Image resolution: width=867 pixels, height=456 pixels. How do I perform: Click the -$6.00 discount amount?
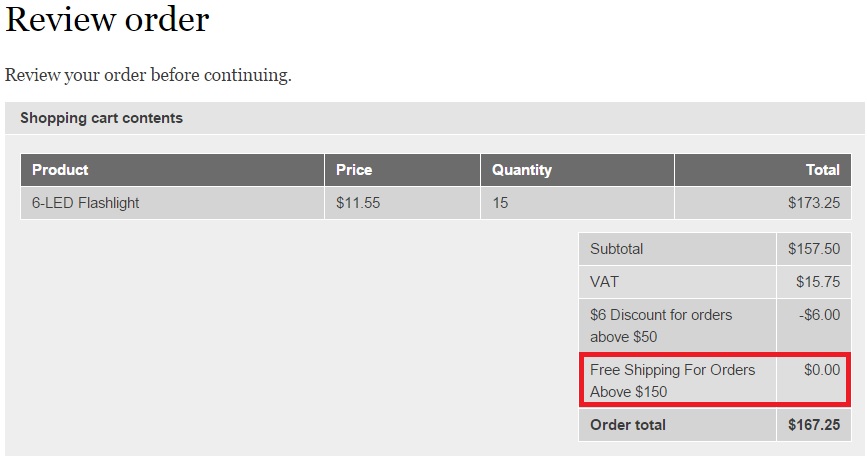(819, 315)
